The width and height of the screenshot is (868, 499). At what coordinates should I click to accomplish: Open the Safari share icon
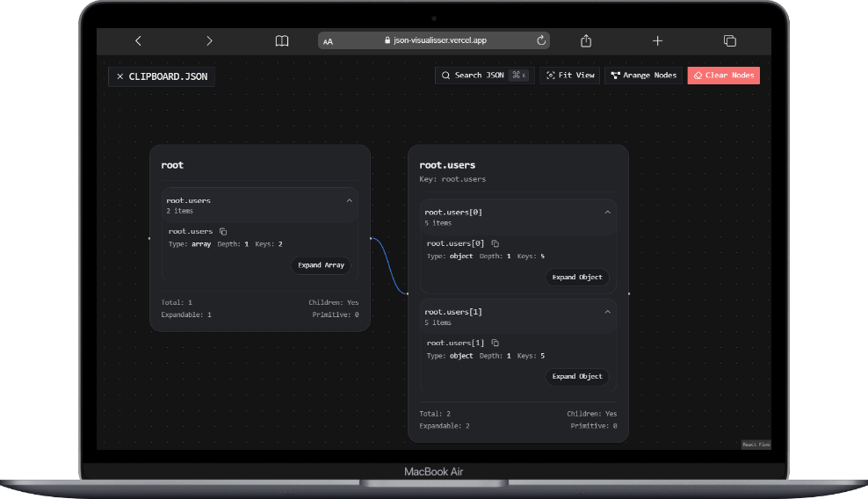click(586, 41)
